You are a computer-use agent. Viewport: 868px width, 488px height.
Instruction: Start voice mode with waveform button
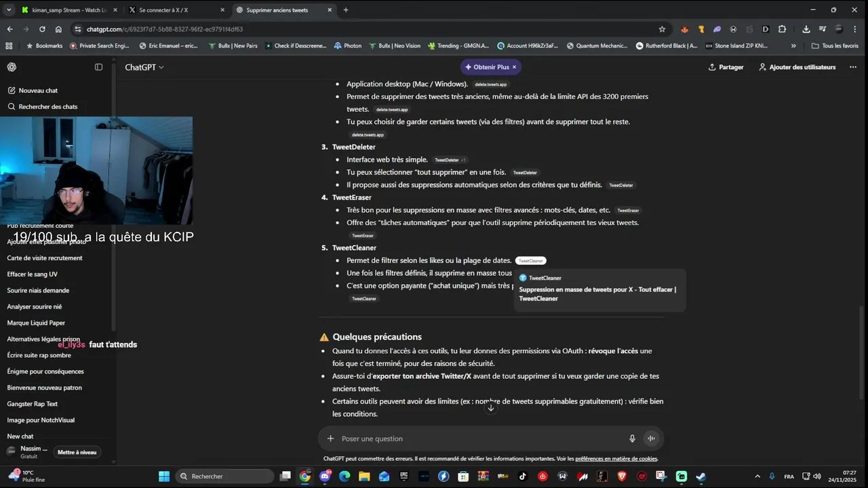(x=651, y=439)
